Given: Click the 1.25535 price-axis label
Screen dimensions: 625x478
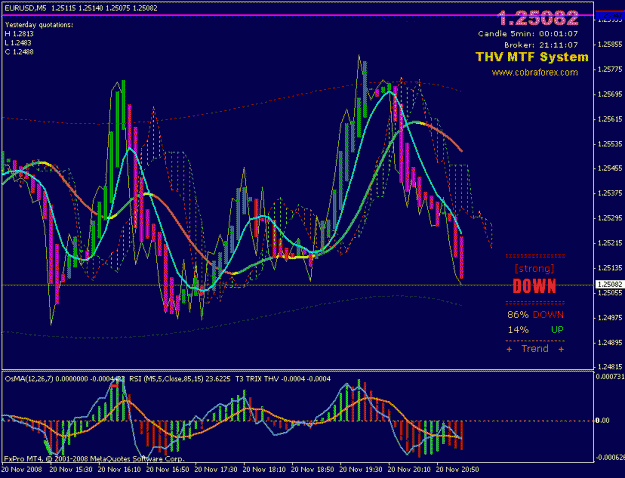Looking at the screenshot, I should 610,144.
